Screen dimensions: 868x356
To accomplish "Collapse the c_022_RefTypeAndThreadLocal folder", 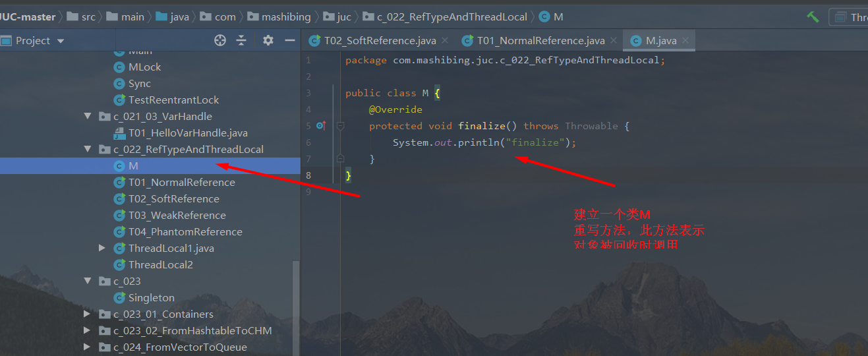I will [x=88, y=149].
